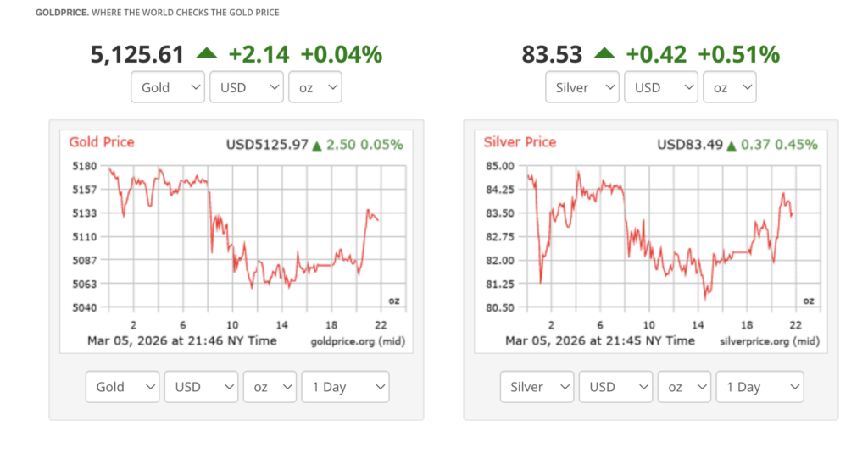
Task: Open the top Gold metal dropdown
Action: click(168, 87)
